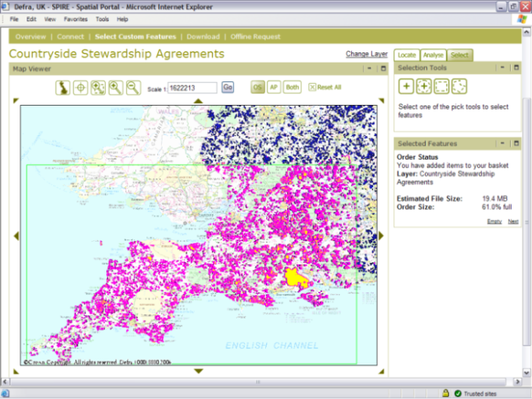This screenshot has width=532, height=399.
Task: Open the Offline Request link
Action: point(256,37)
